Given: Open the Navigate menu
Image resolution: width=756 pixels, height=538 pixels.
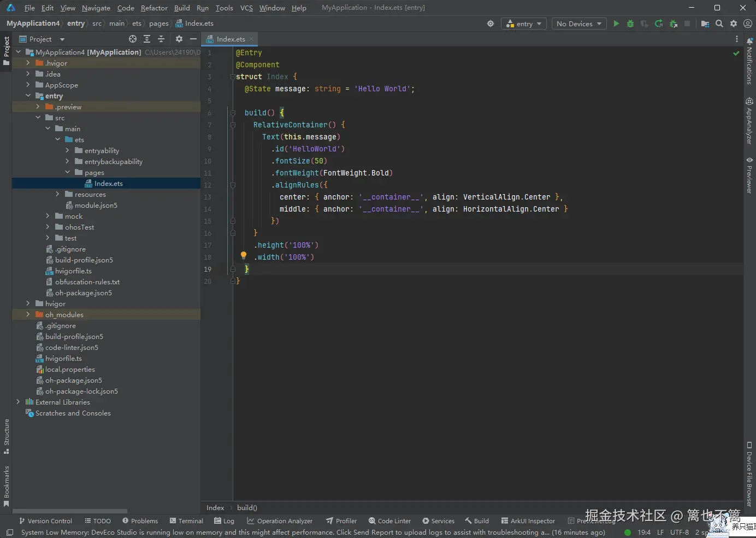Looking at the screenshot, I should (x=96, y=8).
